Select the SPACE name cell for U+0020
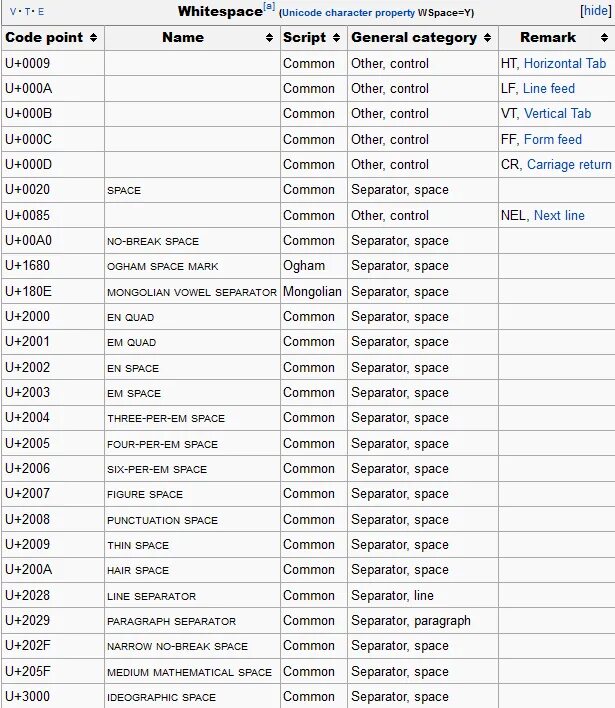Viewport: 615px width, 708px height. pos(192,190)
